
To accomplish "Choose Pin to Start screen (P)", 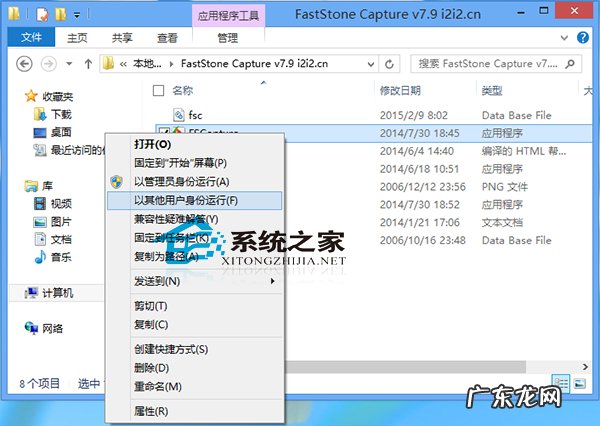I will (x=194, y=163).
